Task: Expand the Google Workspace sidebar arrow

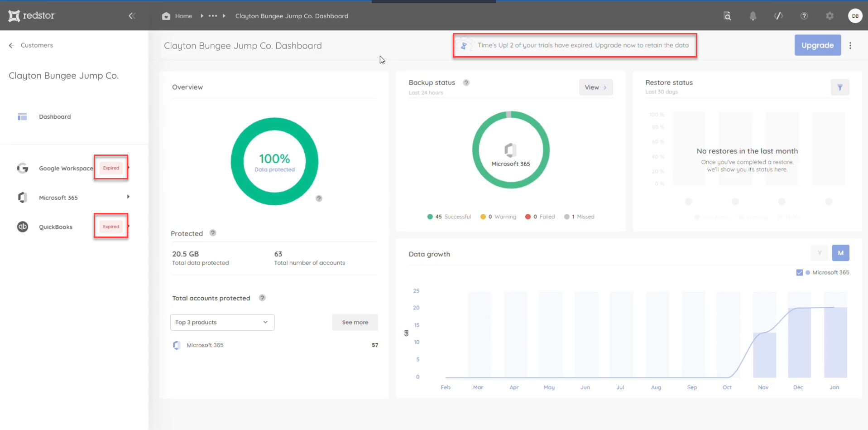Action: click(x=129, y=168)
